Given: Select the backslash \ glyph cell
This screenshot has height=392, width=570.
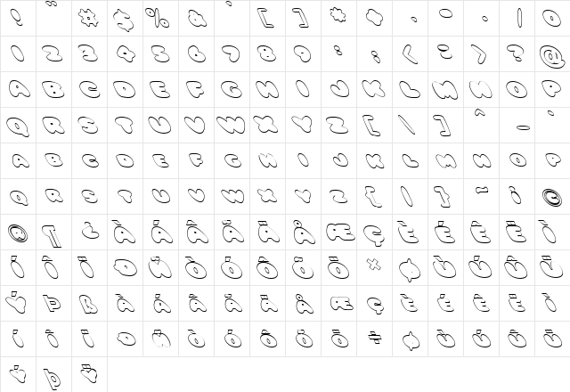Looking at the screenshot, I should 410,125.
